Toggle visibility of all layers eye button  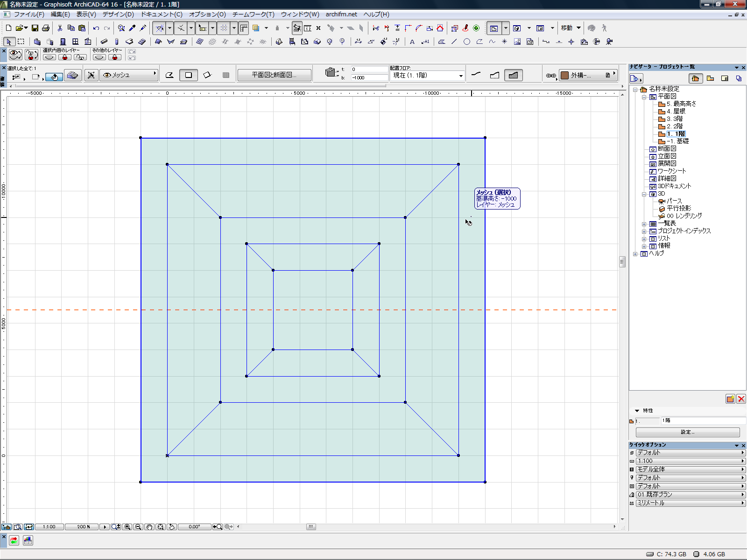(15, 55)
